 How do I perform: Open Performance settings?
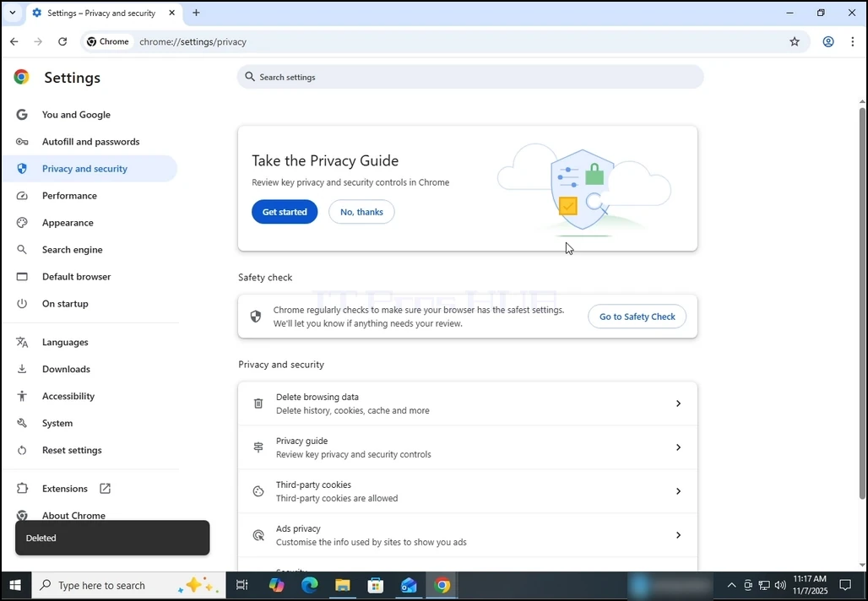[x=69, y=196]
